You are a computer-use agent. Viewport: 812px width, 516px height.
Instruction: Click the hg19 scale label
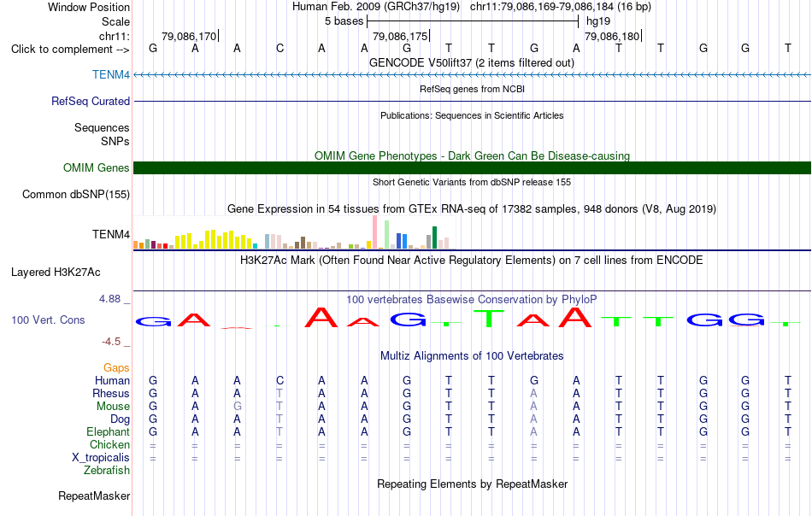click(598, 21)
